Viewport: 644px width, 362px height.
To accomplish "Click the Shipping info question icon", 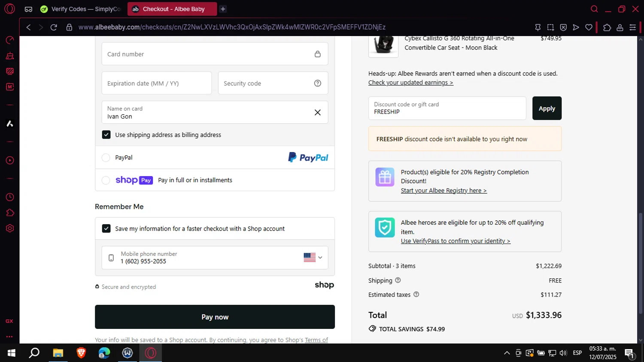I will tap(398, 280).
